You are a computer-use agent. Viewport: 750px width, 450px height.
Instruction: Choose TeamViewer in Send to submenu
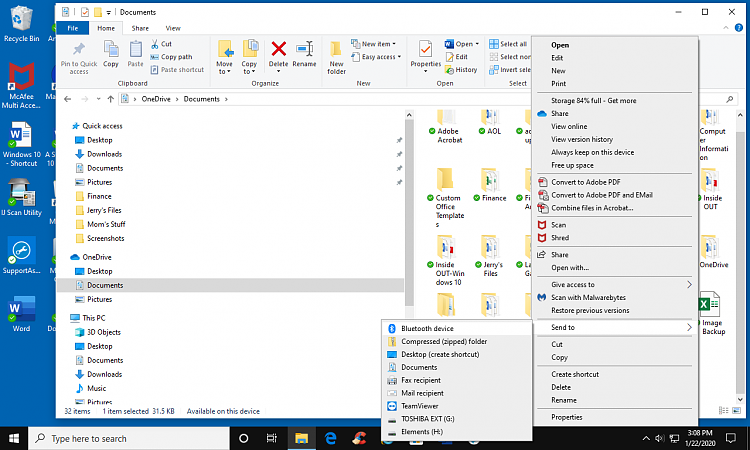coord(420,406)
